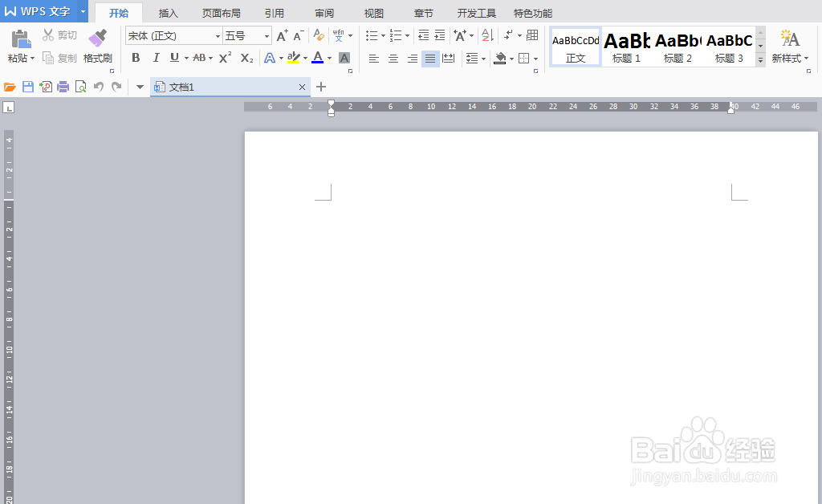Open the font size dropdown
Viewport: 822px width, 504px height.
267,36
